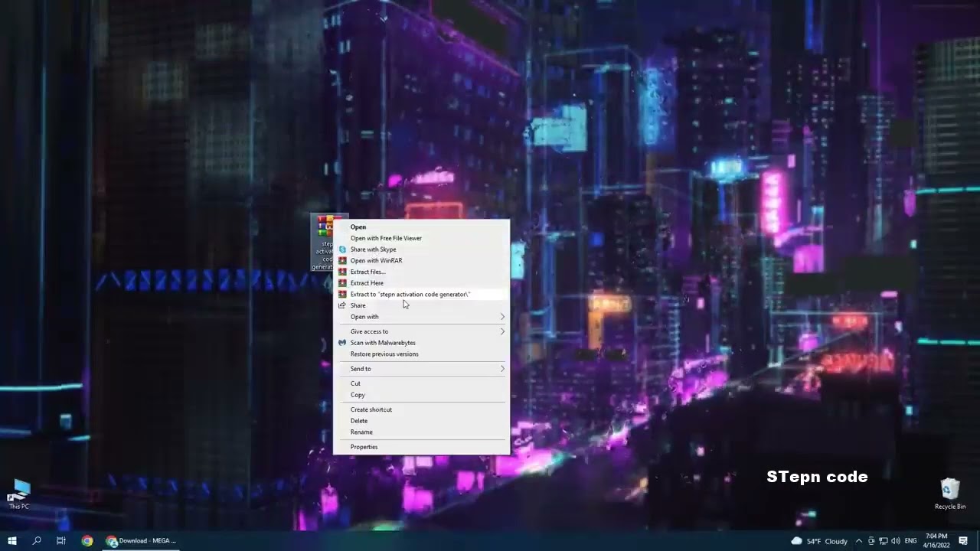The height and width of the screenshot is (551, 980).
Task: Choose Create shortcut
Action: [421, 409]
